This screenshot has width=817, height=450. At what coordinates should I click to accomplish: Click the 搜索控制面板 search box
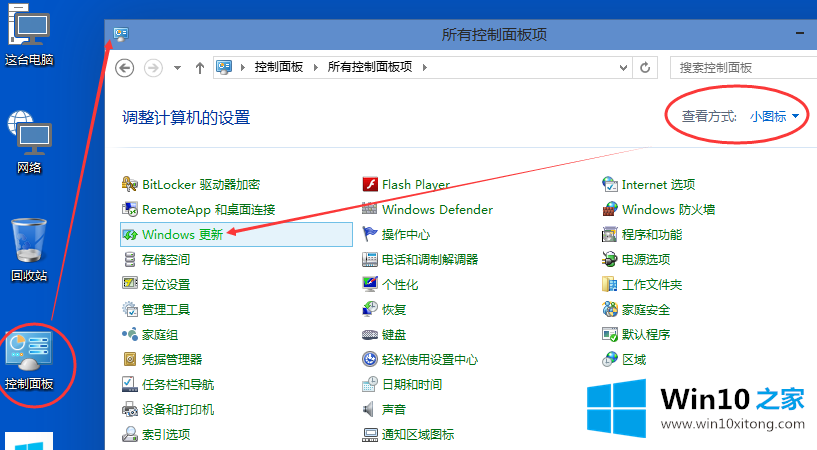[743, 68]
